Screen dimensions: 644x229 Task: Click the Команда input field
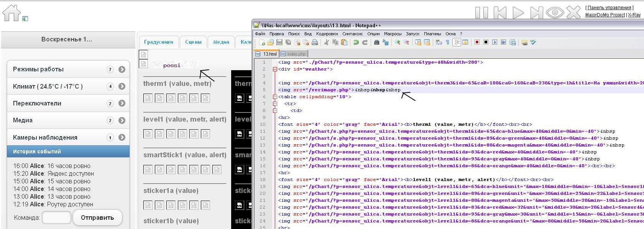56,217
